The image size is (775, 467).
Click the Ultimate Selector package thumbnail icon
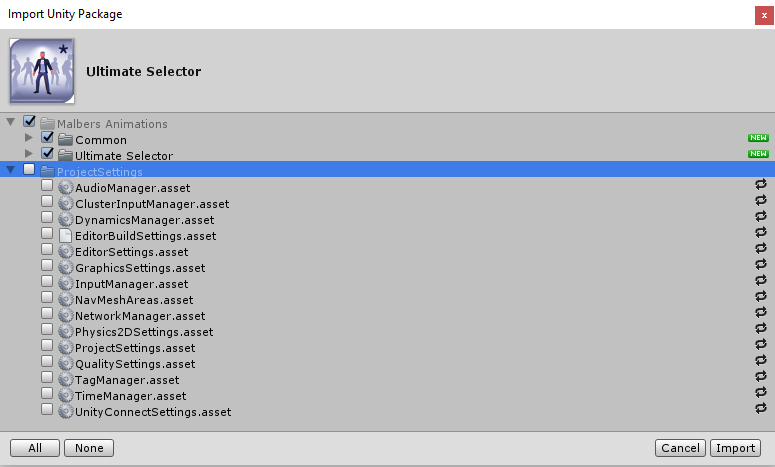tap(42, 71)
